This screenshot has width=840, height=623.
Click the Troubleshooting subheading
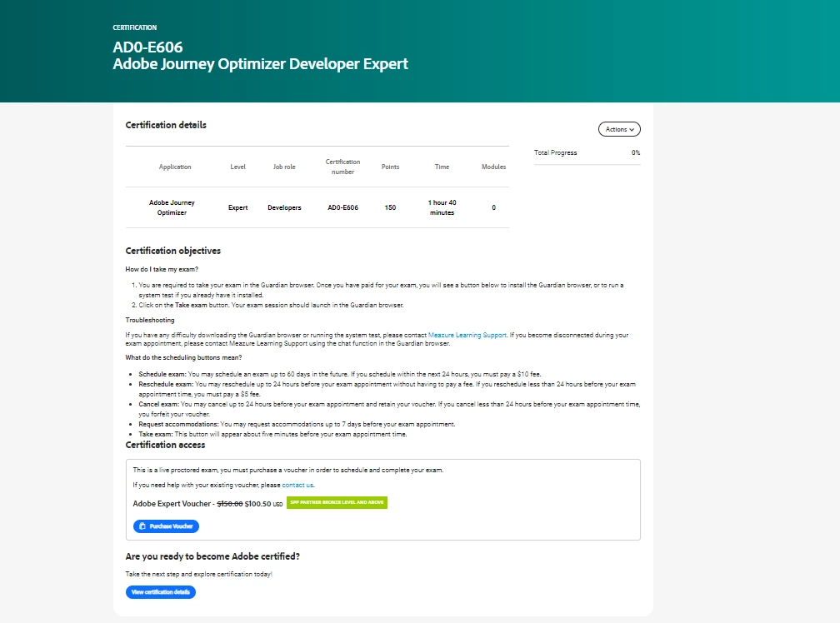pos(150,320)
